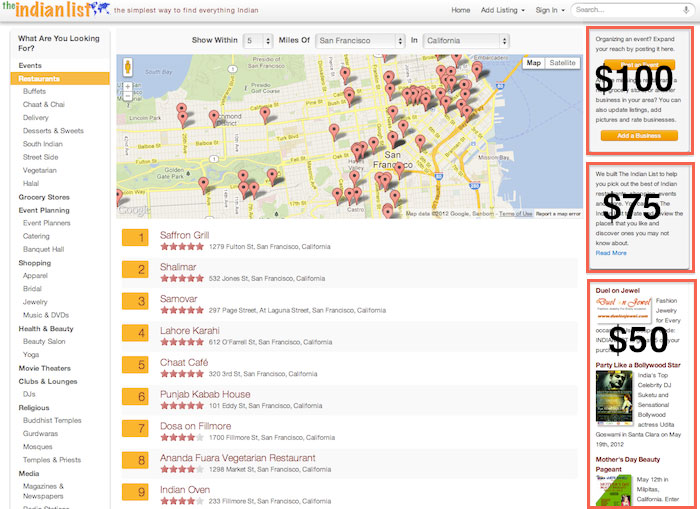Click the number 6 badge for Punjab Kabab House

pos(135,396)
